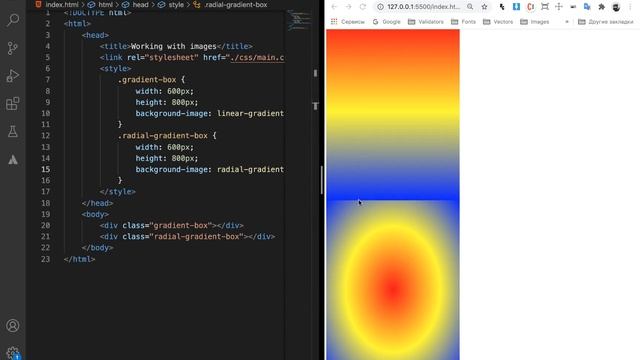Viewport: 640px width, 360px height.
Task: Open the Extensions puzzle piece menu
Action: [x=601, y=7]
